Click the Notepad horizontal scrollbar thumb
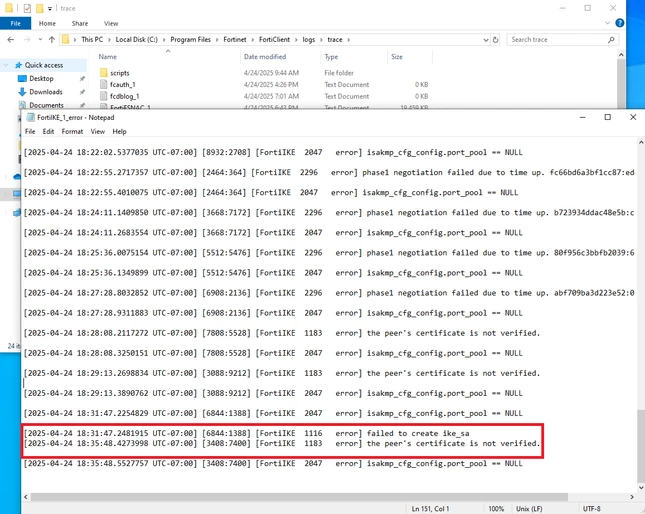This screenshot has width=645, height=514. point(299,497)
